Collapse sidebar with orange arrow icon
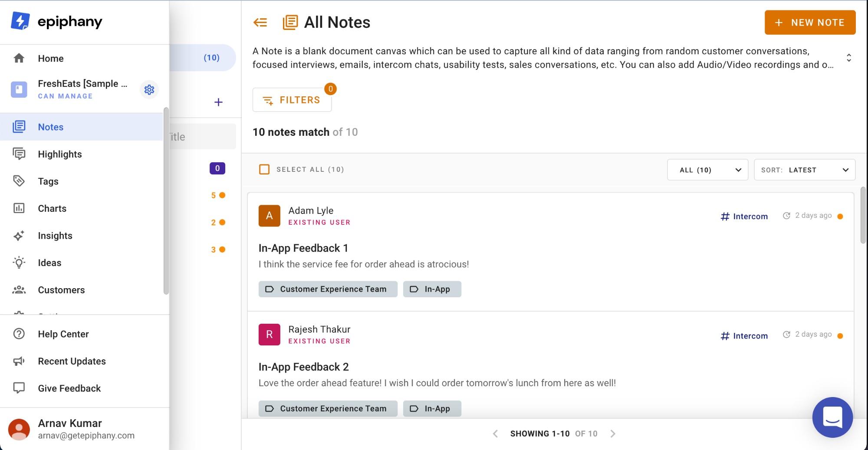 (x=260, y=23)
